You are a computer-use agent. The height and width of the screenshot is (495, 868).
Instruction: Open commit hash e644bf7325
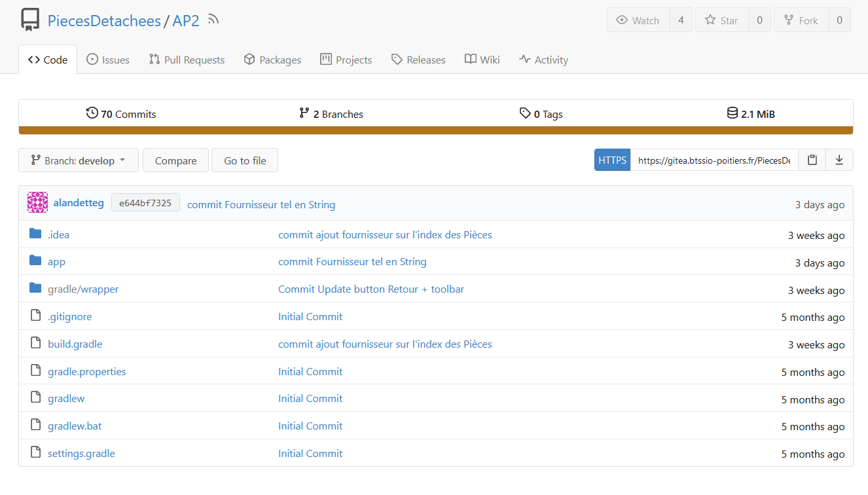(x=145, y=203)
